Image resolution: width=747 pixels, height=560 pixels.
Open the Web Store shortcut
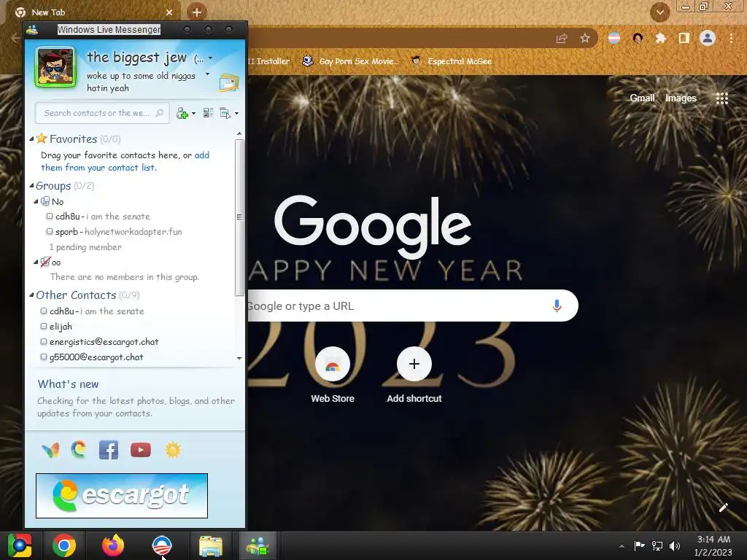(x=333, y=376)
